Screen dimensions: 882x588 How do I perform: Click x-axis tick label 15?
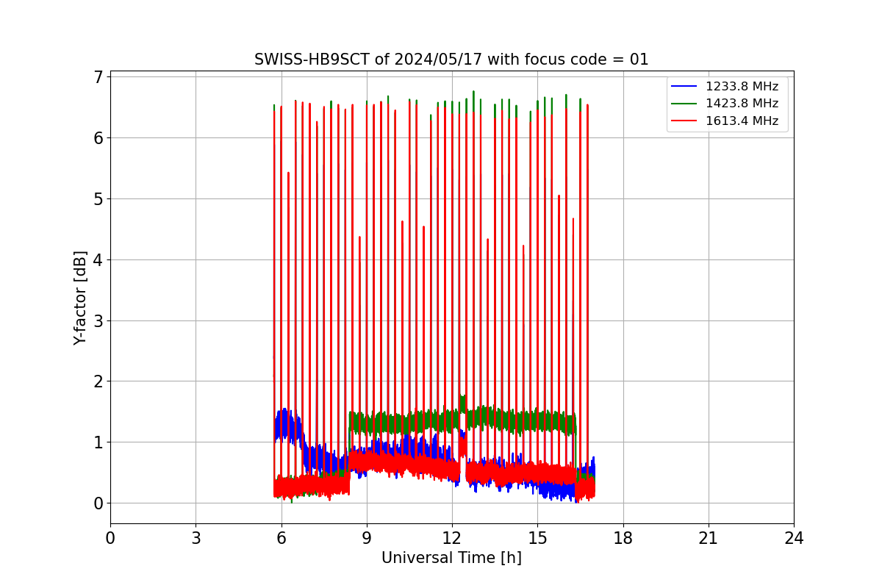537,538
